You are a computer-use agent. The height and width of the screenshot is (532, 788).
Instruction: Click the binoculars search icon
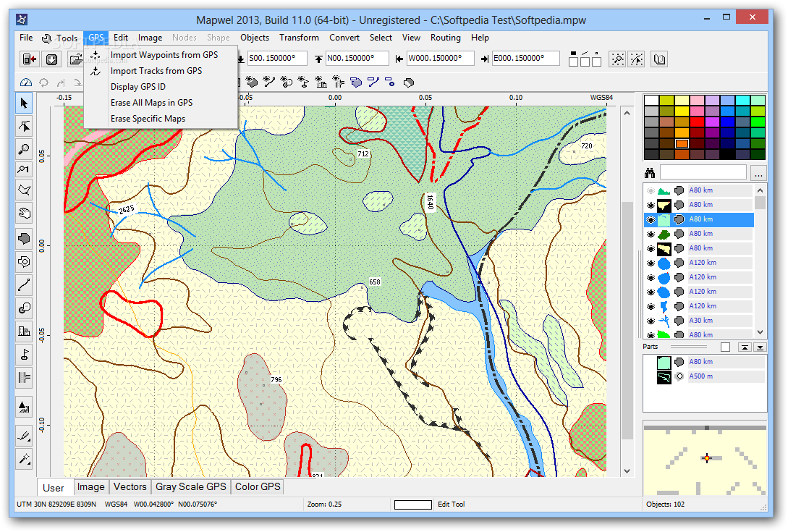[x=650, y=174]
